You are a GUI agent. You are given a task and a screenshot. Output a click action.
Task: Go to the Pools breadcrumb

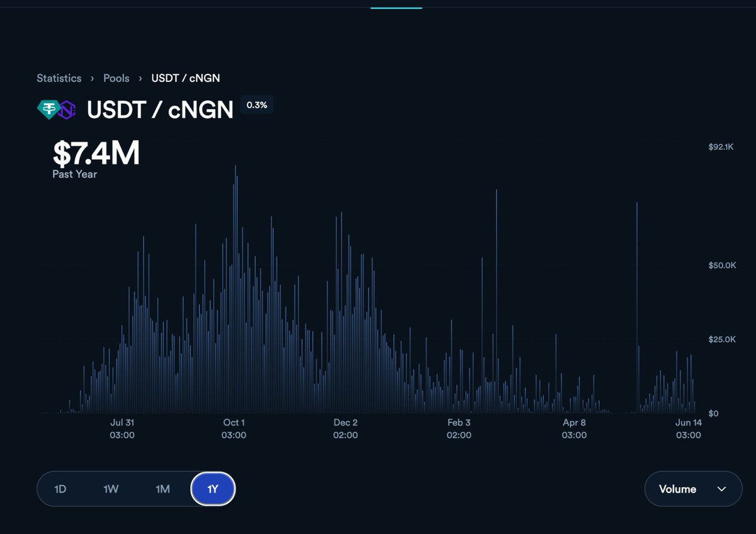[117, 78]
